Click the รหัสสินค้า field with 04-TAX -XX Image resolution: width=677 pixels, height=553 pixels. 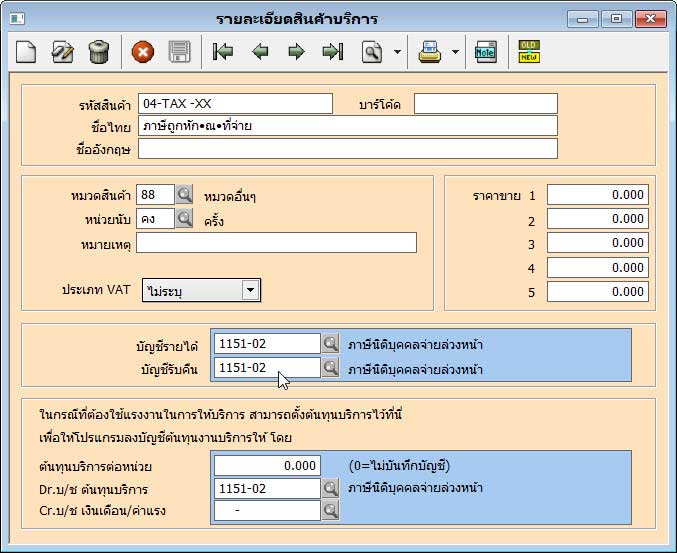pos(235,104)
